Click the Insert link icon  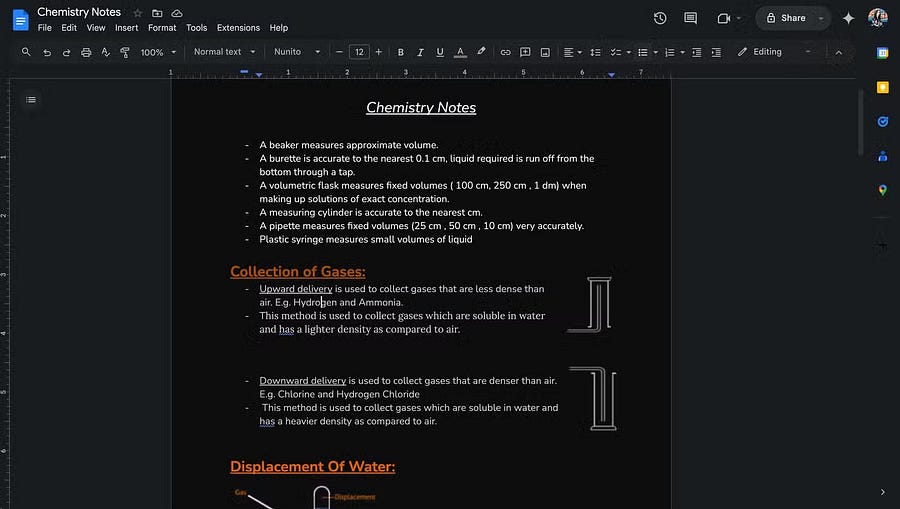pyautogui.click(x=505, y=52)
